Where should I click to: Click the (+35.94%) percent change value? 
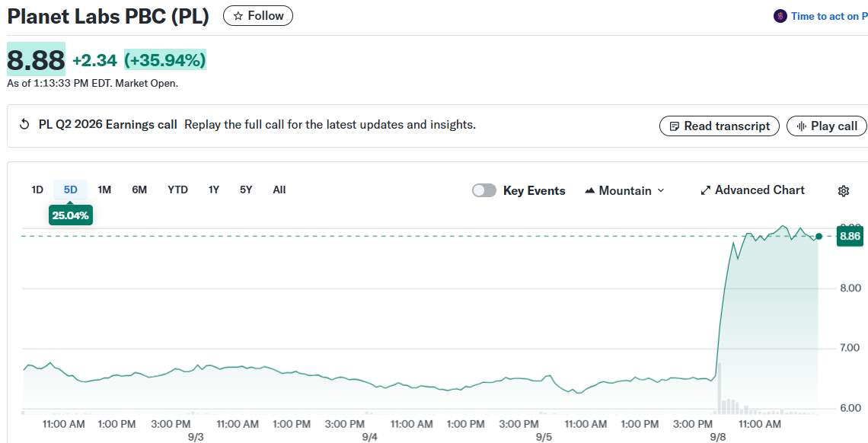pos(165,59)
